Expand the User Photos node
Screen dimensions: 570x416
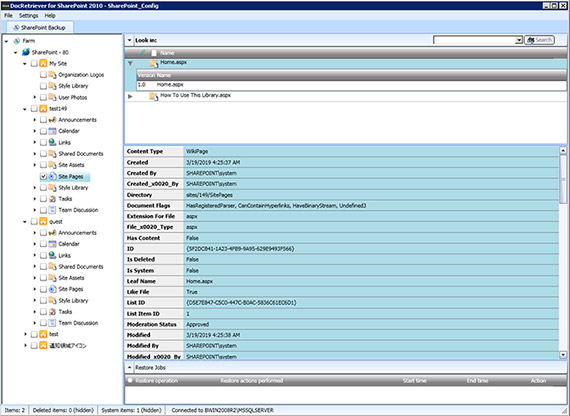pos(35,97)
